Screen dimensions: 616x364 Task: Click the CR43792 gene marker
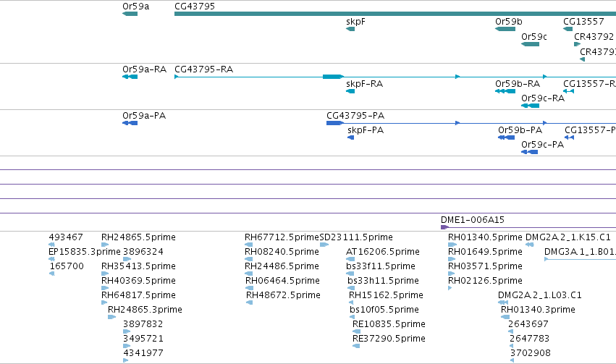point(577,44)
